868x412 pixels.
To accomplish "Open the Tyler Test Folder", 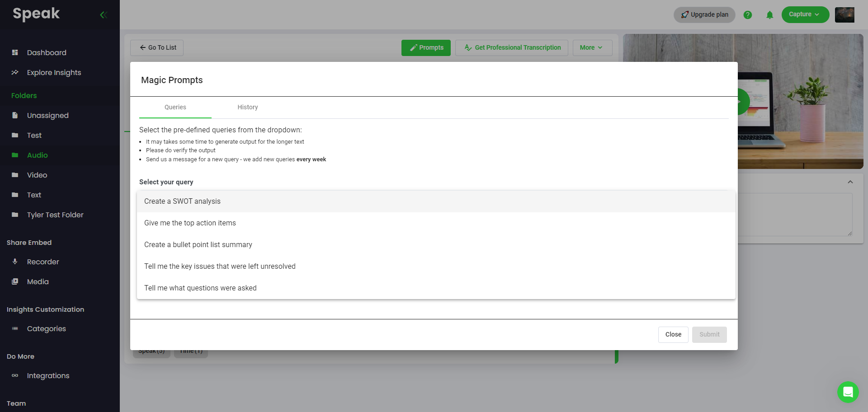I will [55, 215].
